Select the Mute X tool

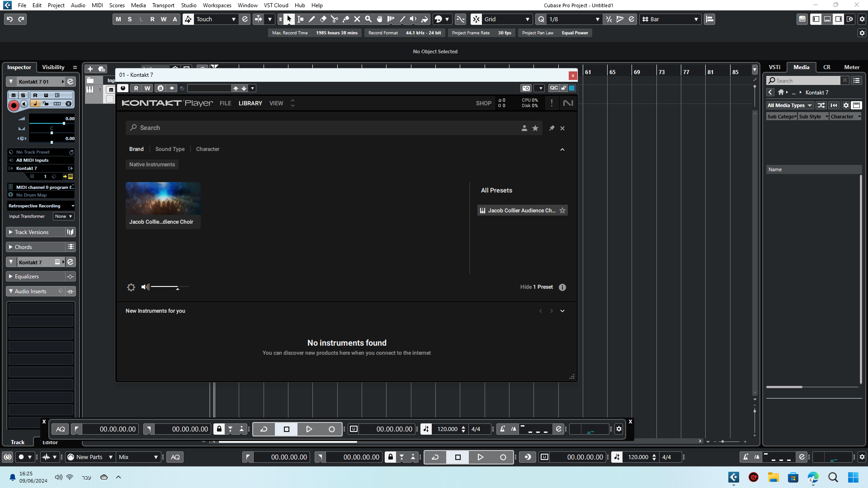357,19
